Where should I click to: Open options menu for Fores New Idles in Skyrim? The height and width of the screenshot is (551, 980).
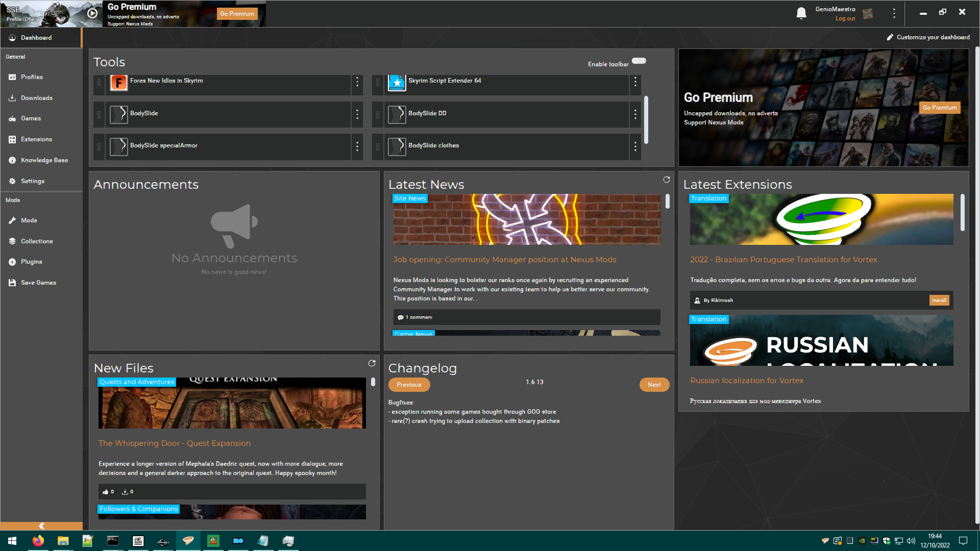(x=357, y=82)
